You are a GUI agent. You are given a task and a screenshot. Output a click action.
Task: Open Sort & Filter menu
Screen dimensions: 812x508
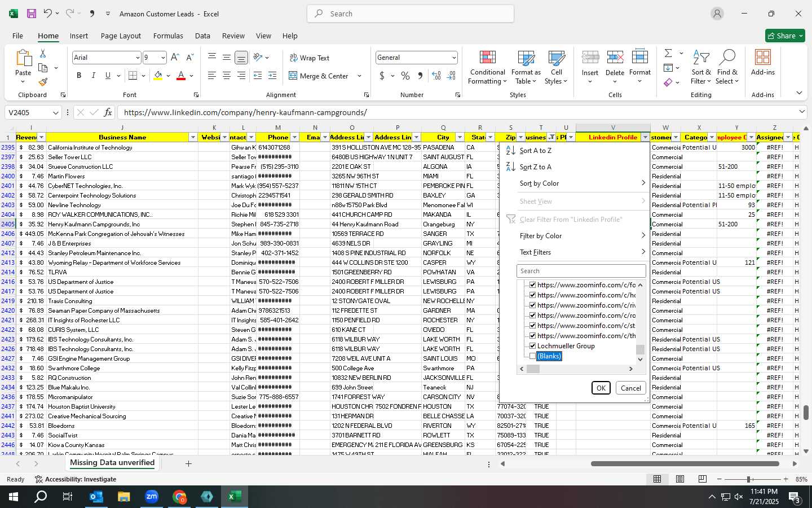coord(701,67)
